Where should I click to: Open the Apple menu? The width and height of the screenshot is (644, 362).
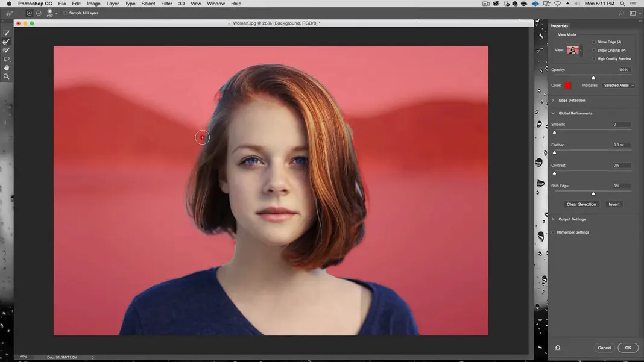click(9, 4)
